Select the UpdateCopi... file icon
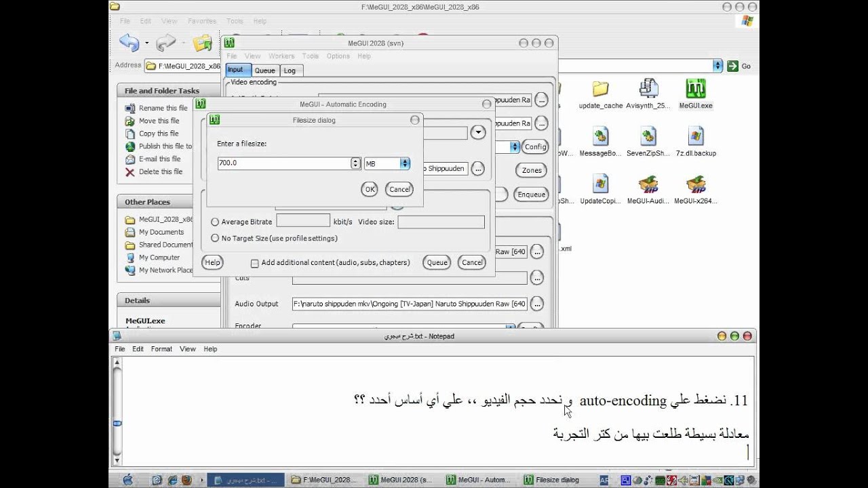 coord(600,184)
